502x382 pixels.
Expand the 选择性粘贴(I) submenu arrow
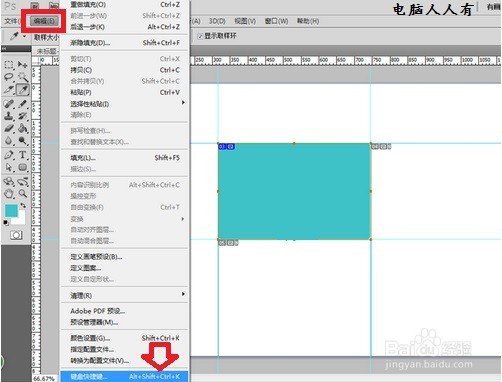point(183,103)
